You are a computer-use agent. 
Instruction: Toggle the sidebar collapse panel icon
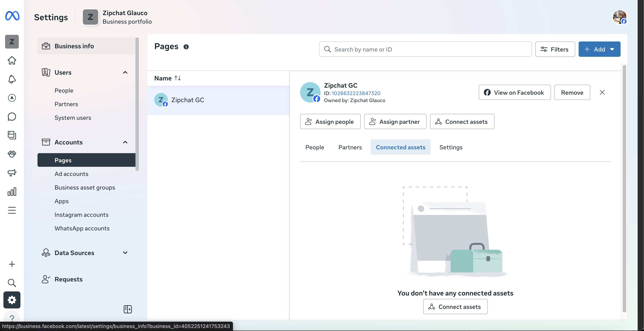click(x=128, y=309)
